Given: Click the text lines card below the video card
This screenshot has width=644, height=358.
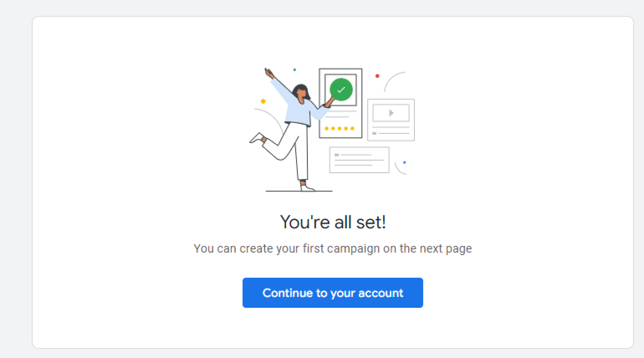Looking at the screenshot, I should [x=359, y=160].
